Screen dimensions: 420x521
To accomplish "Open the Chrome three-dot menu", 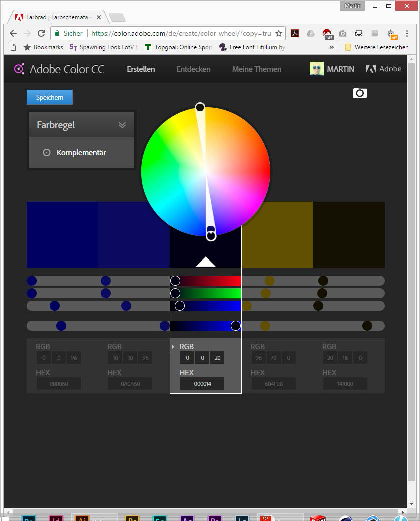I will pos(407,33).
